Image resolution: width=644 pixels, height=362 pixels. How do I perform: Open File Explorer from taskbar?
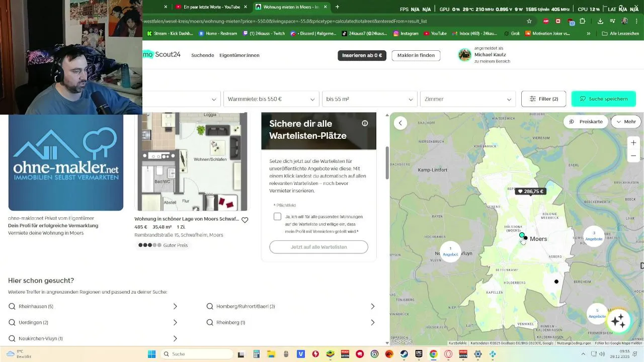(271, 354)
